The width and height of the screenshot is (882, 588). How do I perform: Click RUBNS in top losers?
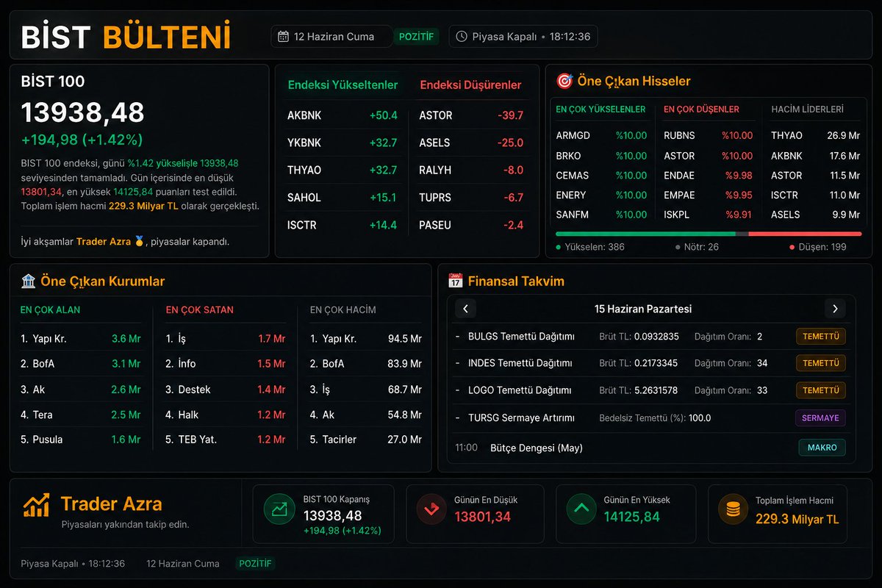pos(679,135)
